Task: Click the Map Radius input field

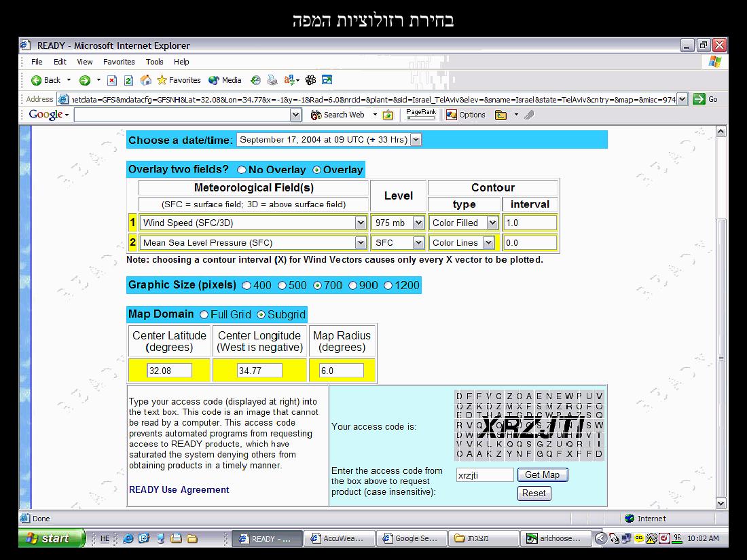Action: (342, 371)
